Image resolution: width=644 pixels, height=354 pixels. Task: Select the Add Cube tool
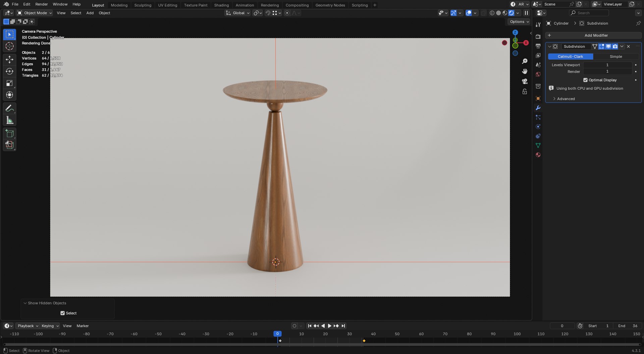coord(9,133)
